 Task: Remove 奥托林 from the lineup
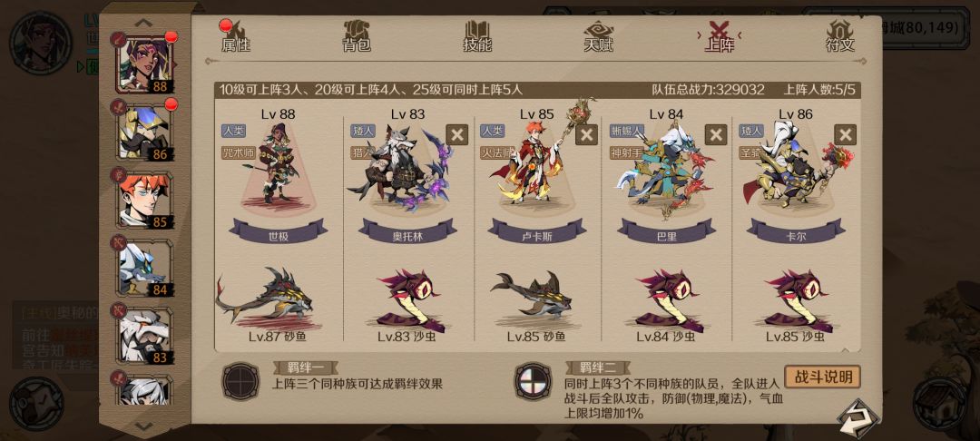(x=456, y=134)
